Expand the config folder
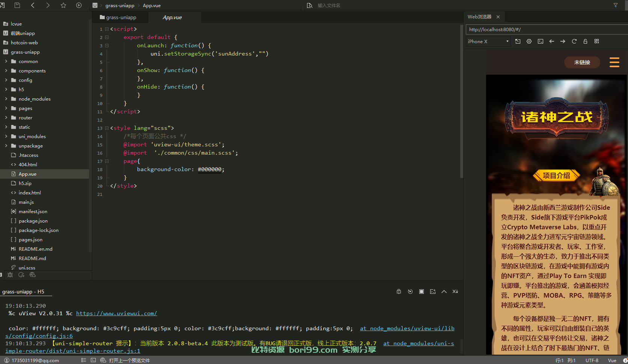Image resolution: width=628 pixels, height=364 pixels. click(x=6, y=80)
